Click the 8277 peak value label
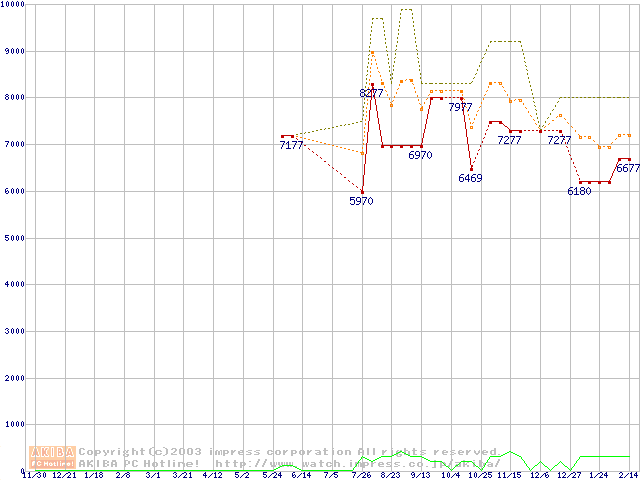640x480 pixels. (x=371, y=93)
